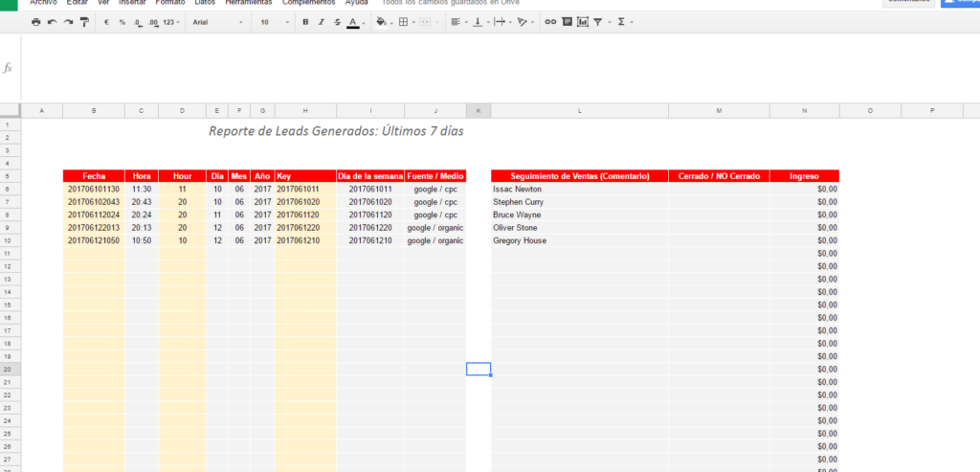The height and width of the screenshot is (472, 980).
Task: Select cell containing 'Stephen Curry'
Action: pos(579,202)
